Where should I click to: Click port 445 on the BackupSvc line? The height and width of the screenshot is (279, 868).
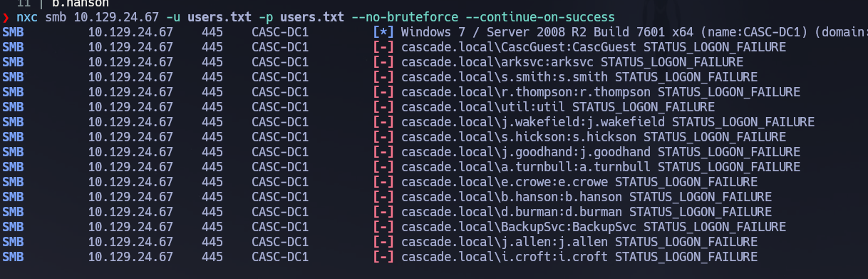coord(212,227)
